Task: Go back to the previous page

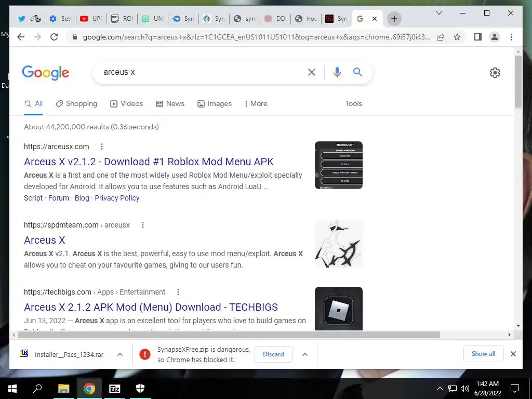Action: tap(21, 37)
